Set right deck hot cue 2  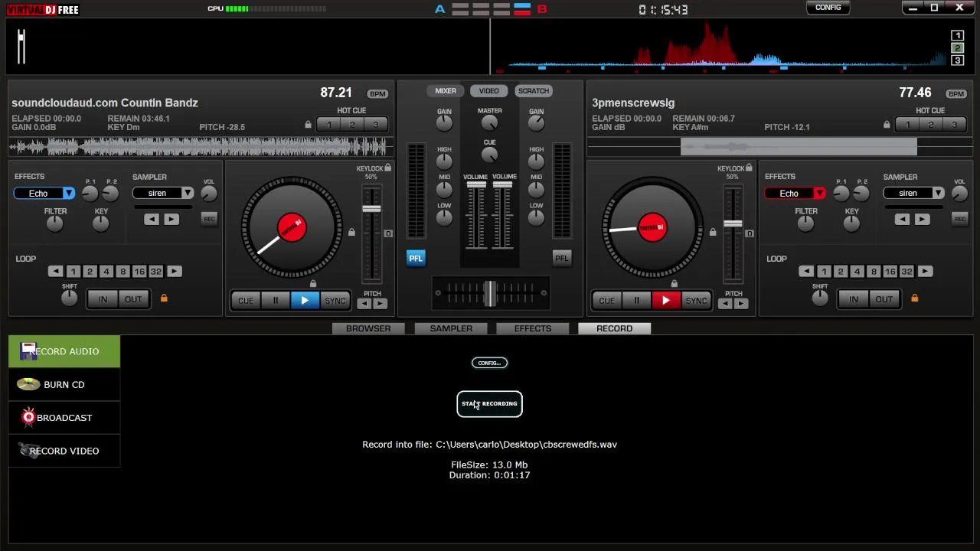pyautogui.click(x=931, y=125)
